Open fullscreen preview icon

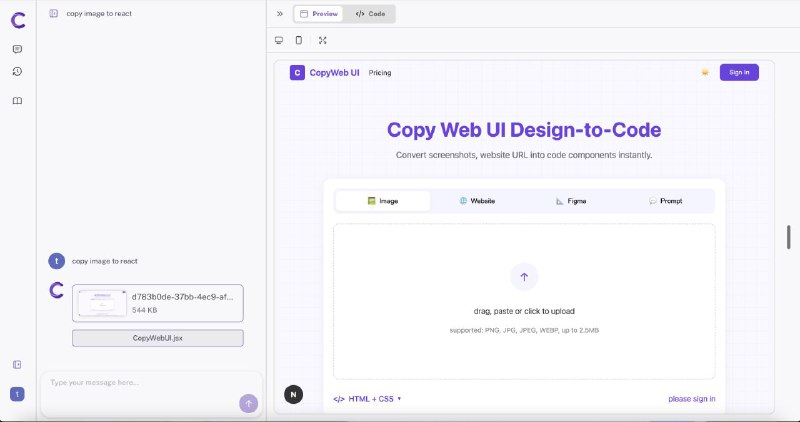(322, 40)
